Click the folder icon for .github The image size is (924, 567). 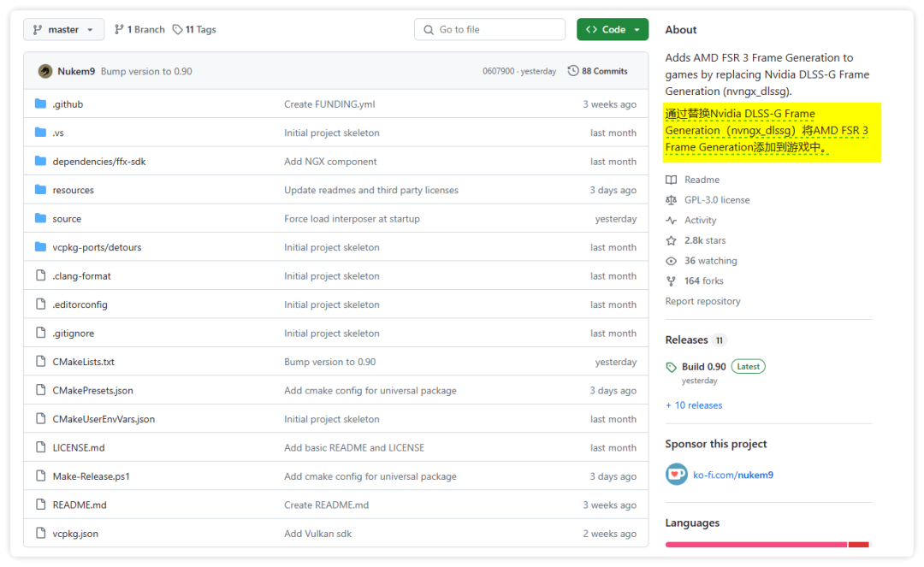pyautogui.click(x=40, y=103)
